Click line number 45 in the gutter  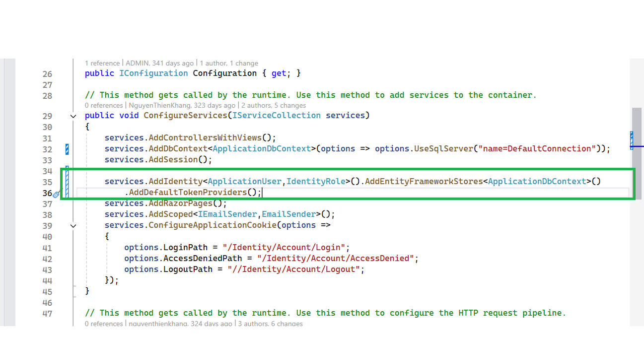pos(47,291)
